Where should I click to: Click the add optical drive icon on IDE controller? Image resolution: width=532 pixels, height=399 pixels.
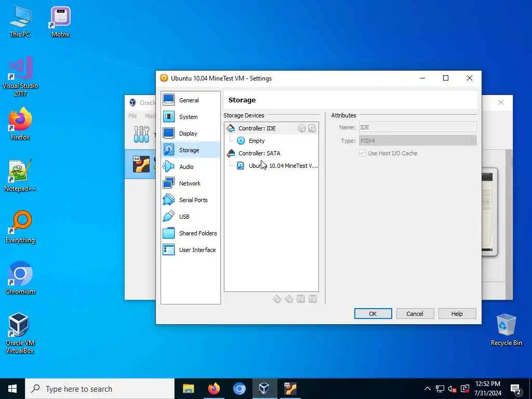coord(301,128)
